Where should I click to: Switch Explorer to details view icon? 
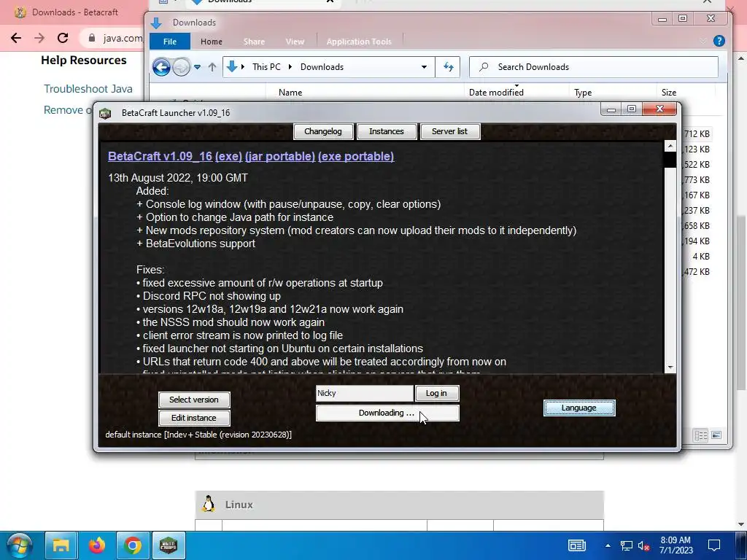(x=701, y=435)
